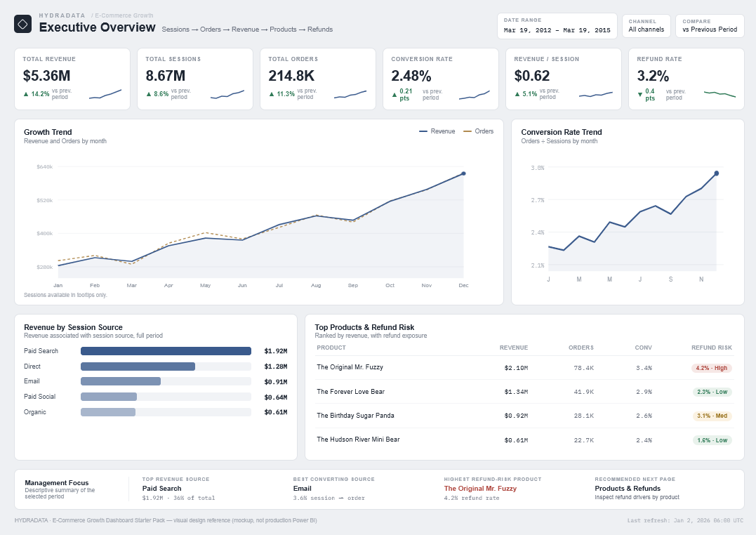This screenshot has height=535, width=756.
Task: Click the Total Revenue sparkline
Action: pyautogui.click(x=105, y=94)
